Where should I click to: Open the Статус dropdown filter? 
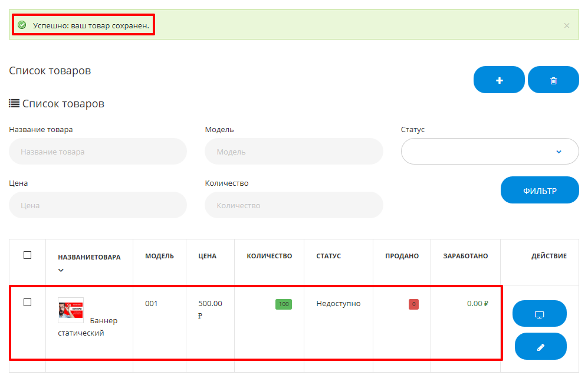[490, 152]
